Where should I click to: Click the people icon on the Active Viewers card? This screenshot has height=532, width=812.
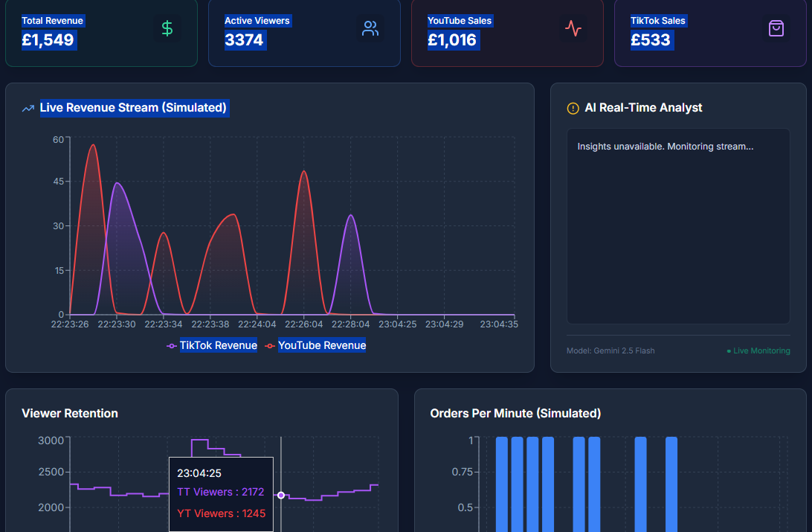(x=370, y=28)
